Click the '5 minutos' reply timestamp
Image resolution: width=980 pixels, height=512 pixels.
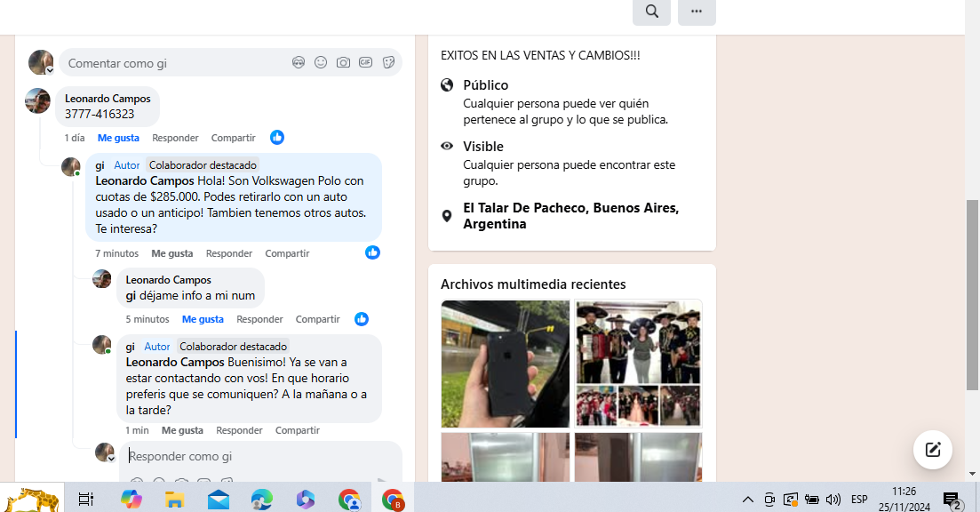(147, 319)
